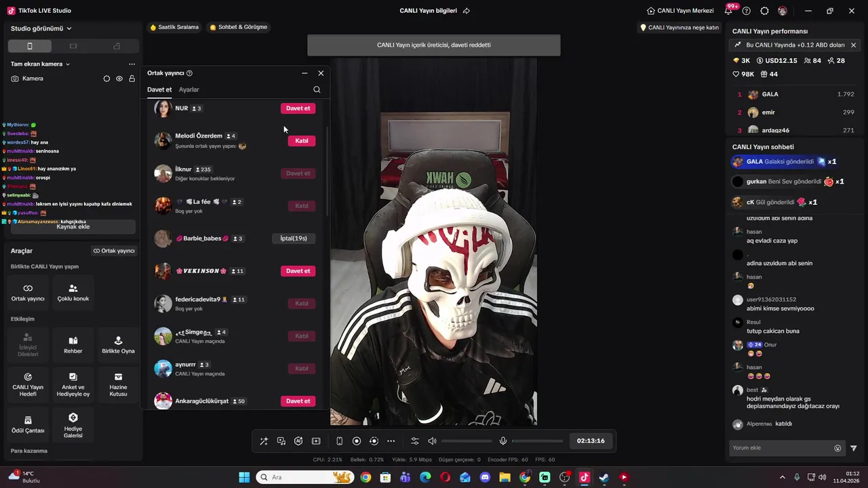Dismiss the +0.12 ABD doları banner
868x488 pixels.
tap(853, 45)
